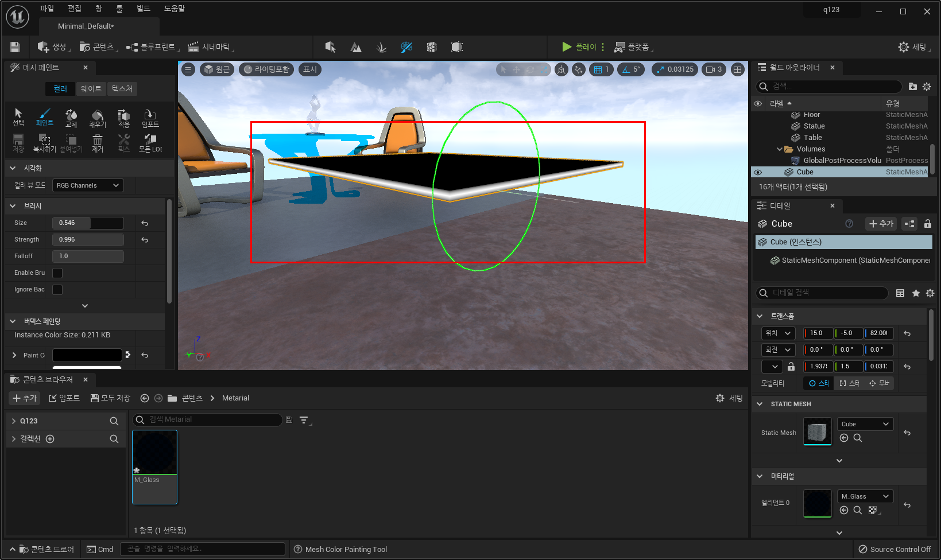
Task: Expand the Paint Color property
Action: (14, 355)
